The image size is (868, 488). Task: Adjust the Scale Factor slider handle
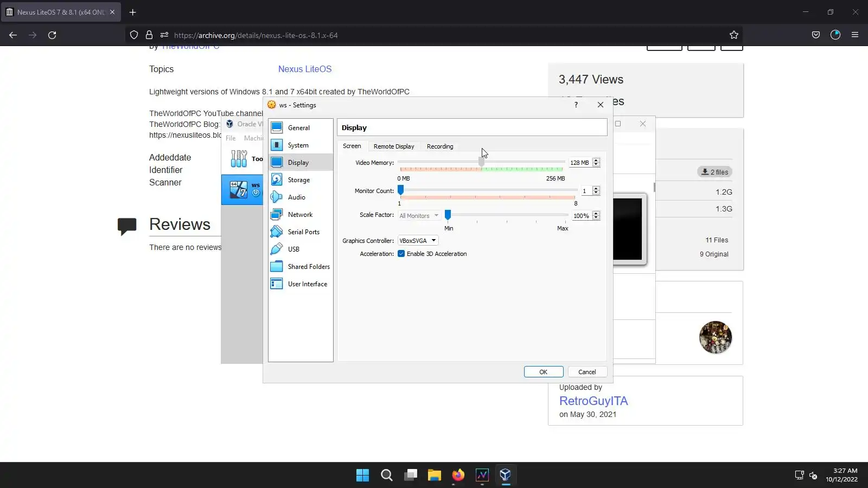tap(448, 215)
